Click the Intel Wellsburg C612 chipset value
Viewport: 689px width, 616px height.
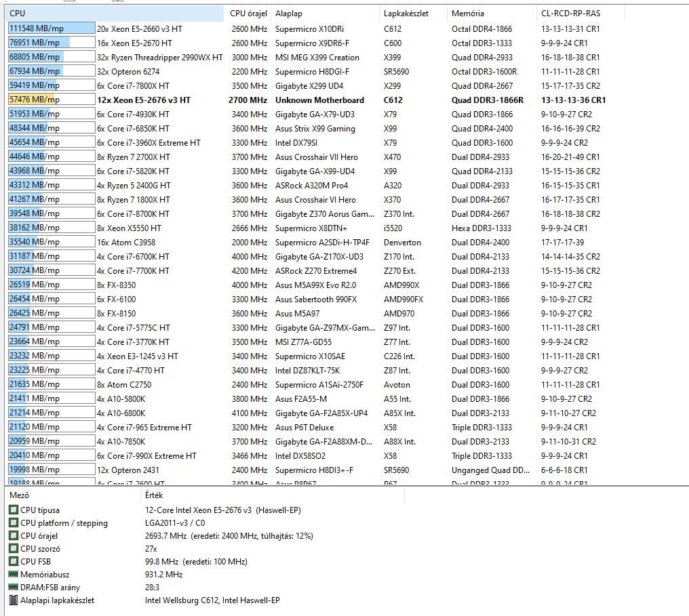point(212,600)
